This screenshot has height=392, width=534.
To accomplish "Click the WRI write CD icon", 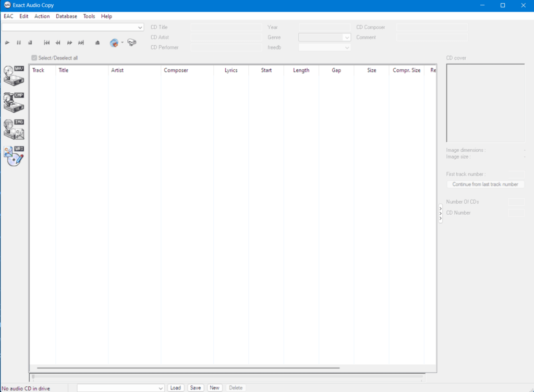I will 14,156.
